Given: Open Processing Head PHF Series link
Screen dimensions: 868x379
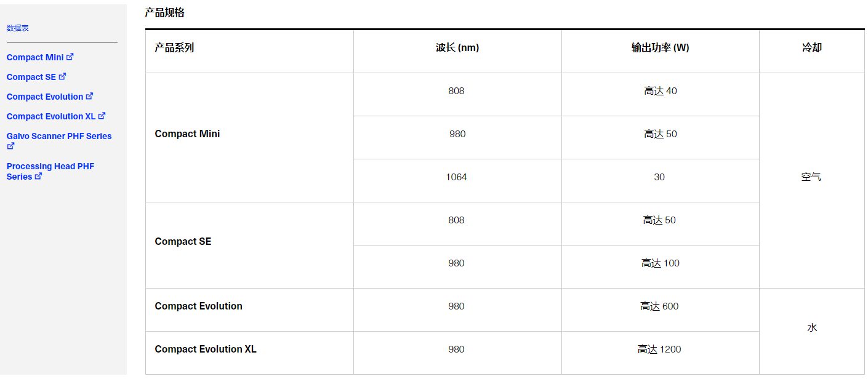Looking at the screenshot, I should pyautogui.click(x=50, y=171).
